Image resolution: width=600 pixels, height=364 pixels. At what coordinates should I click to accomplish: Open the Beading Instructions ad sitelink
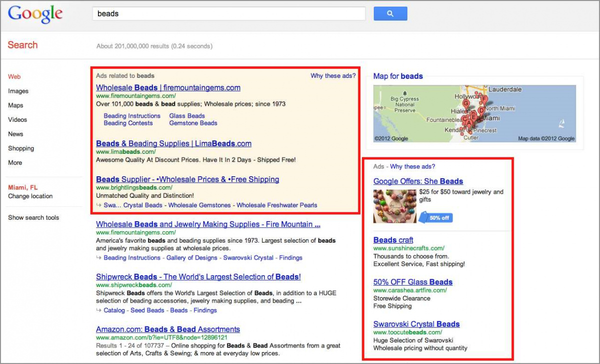tap(132, 116)
